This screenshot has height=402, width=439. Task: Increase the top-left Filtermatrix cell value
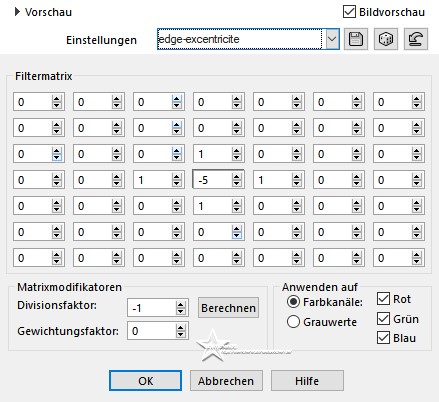click(x=57, y=99)
